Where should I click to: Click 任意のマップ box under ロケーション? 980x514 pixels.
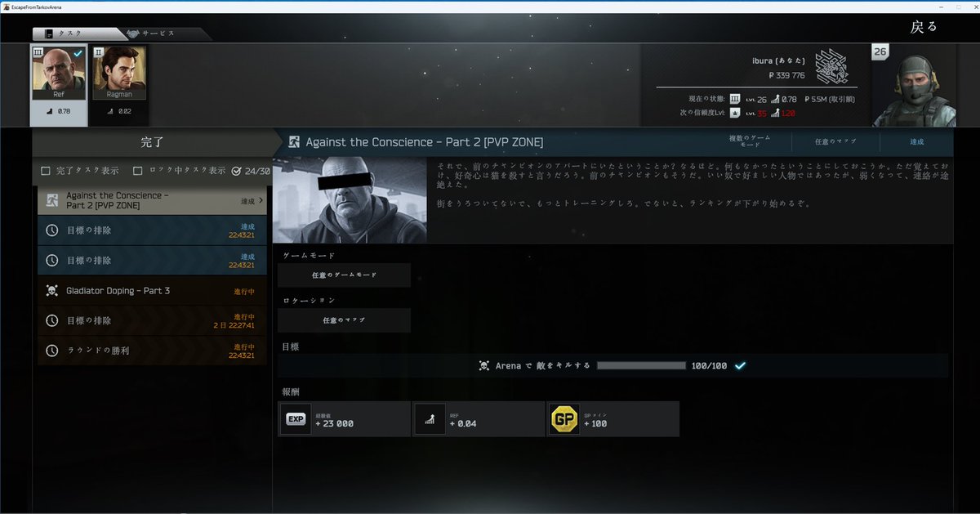344,320
